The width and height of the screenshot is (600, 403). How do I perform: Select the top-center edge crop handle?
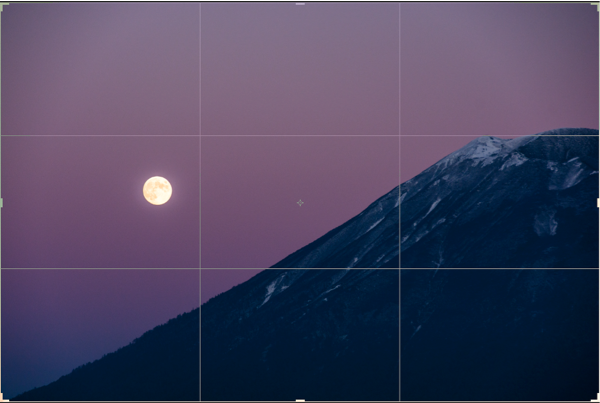[300, 4]
